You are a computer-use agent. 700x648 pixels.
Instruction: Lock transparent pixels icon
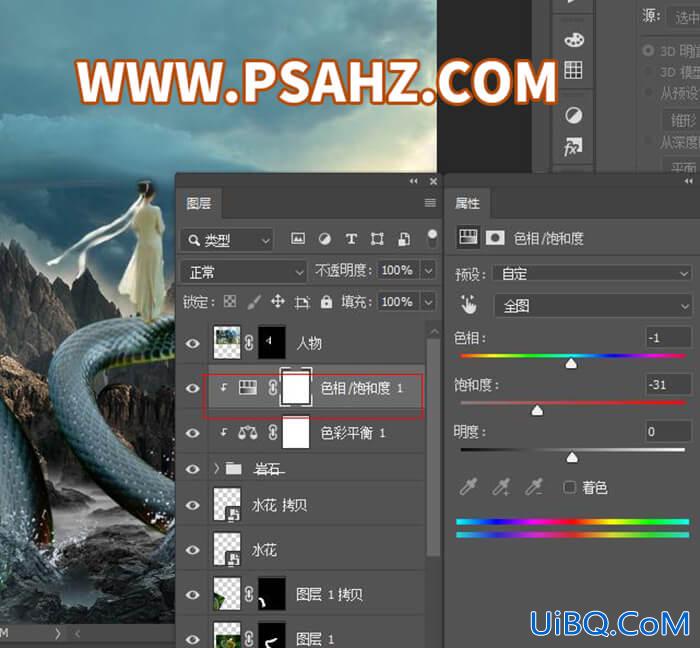pos(230,302)
